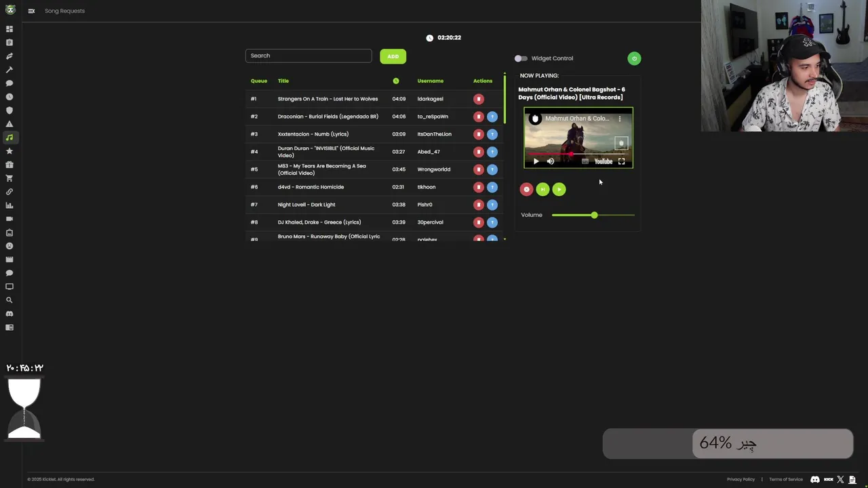
Task: Toggle the green power button beside Widget Control
Action: point(634,58)
